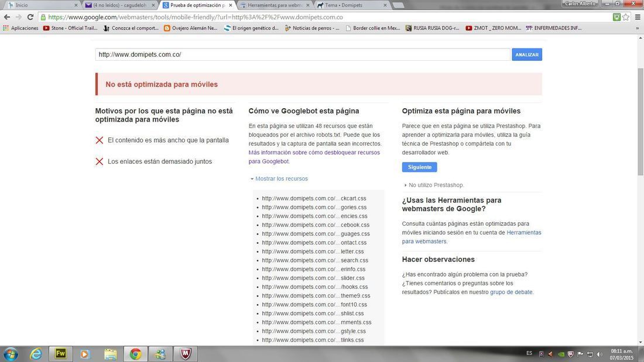The image size is (644, 362).
Task: Click the Siguiente button
Action: (419, 167)
